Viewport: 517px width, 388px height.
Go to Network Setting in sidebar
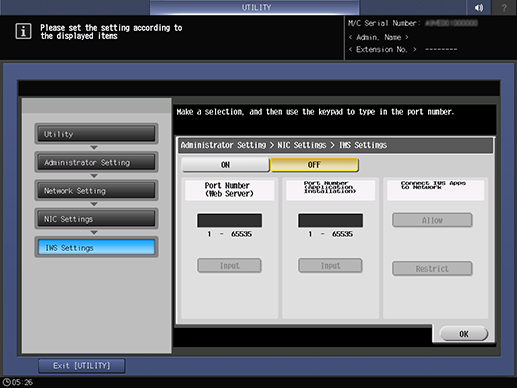(x=96, y=191)
